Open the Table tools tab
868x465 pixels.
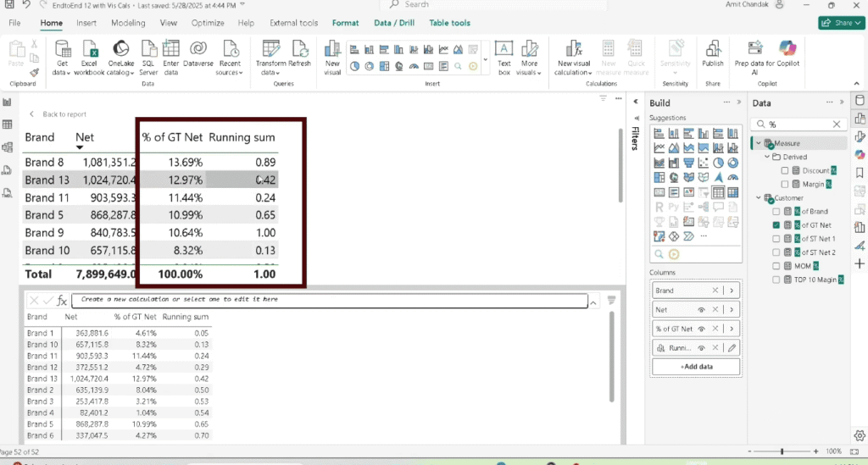click(449, 23)
